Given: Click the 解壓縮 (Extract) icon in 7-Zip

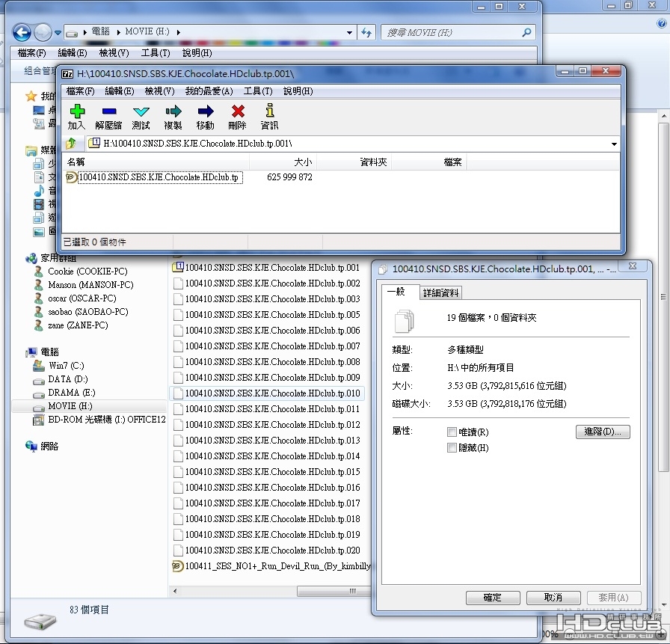Looking at the screenshot, I should 109,111.
